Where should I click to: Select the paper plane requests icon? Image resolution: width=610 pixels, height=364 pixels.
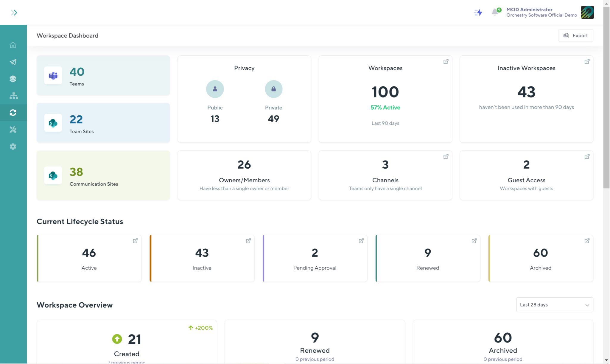coord(13,62)
